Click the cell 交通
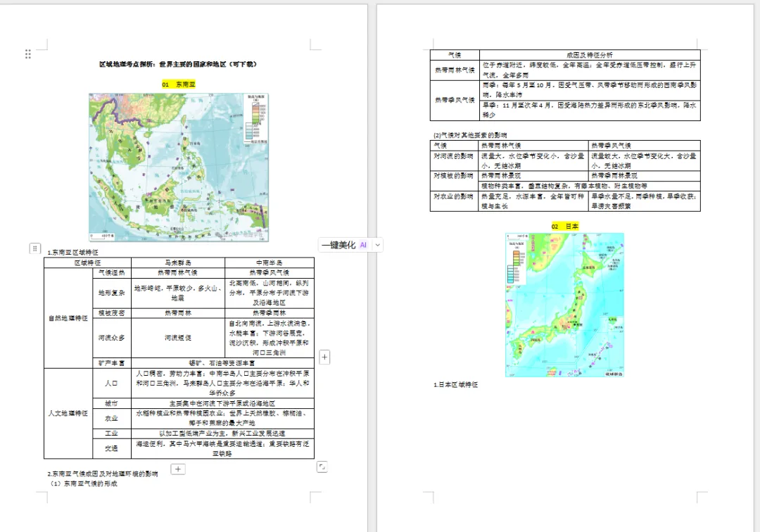The width and height of the screenshot is (760, 532). (x=111, y=448)
